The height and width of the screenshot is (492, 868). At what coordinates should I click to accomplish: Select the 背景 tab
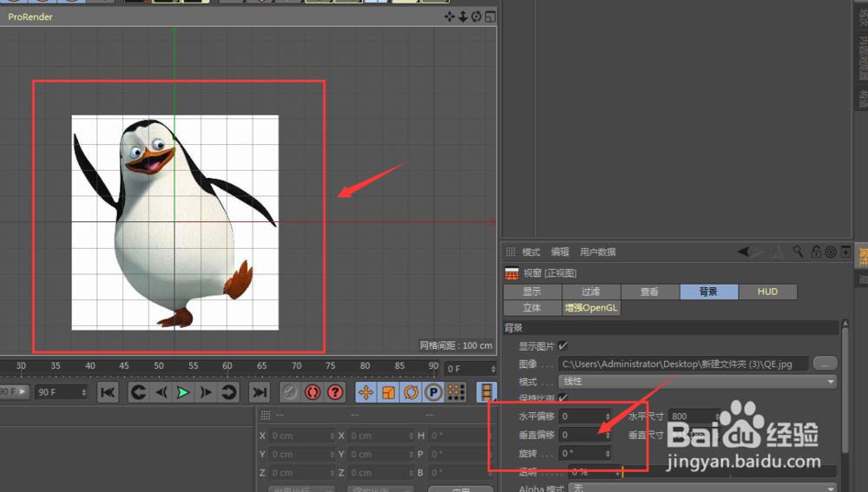coord(708,292)
